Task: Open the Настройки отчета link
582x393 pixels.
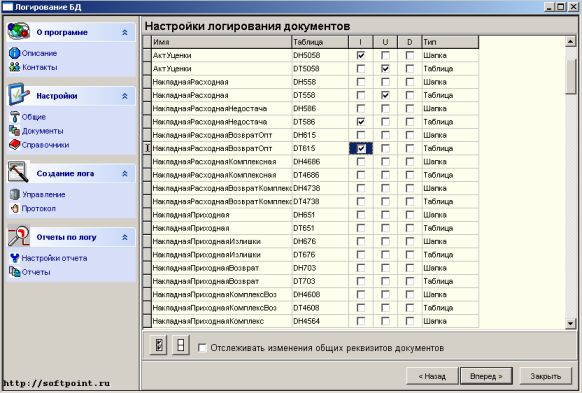Action: tap(54, 258)
